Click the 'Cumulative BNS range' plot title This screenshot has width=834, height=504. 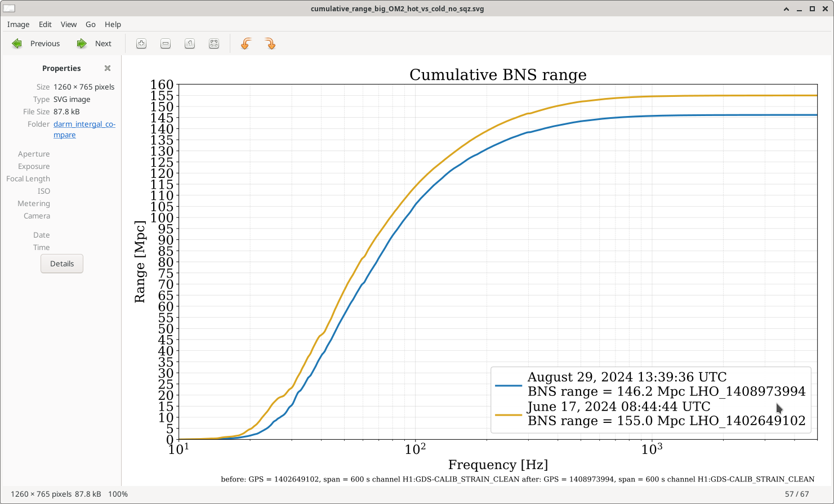[498, 75]
